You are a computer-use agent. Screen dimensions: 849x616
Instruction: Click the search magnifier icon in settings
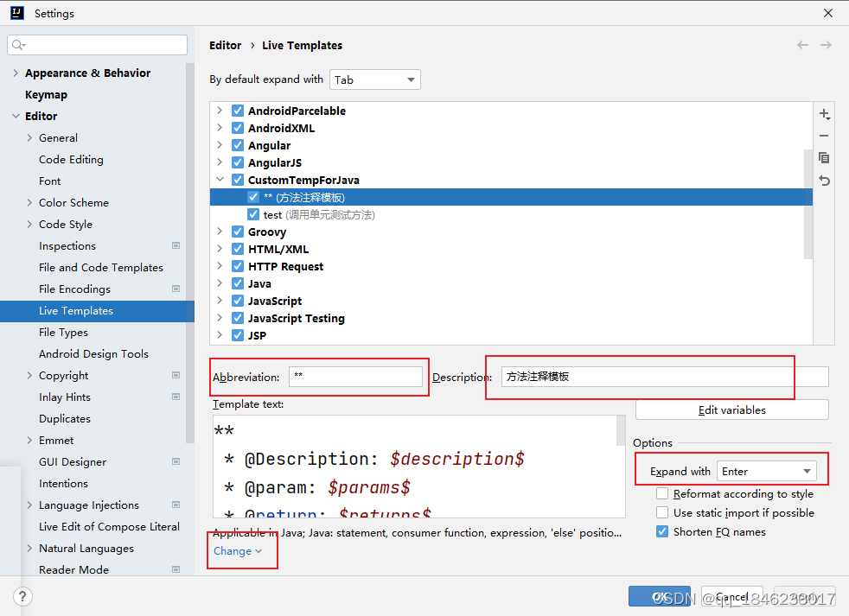[x=18, y=45]
